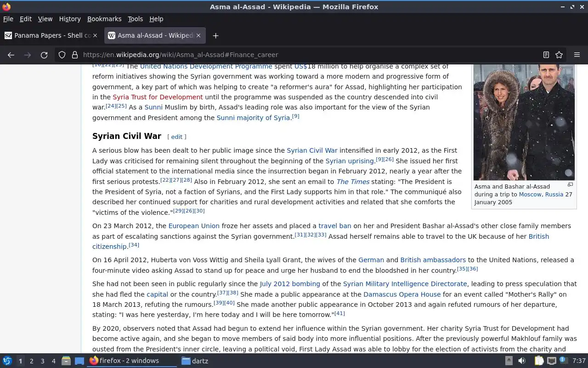Open Syria Trust for Development red link
Viewport: 588px width, 368px height.
(x=158, y=97)
